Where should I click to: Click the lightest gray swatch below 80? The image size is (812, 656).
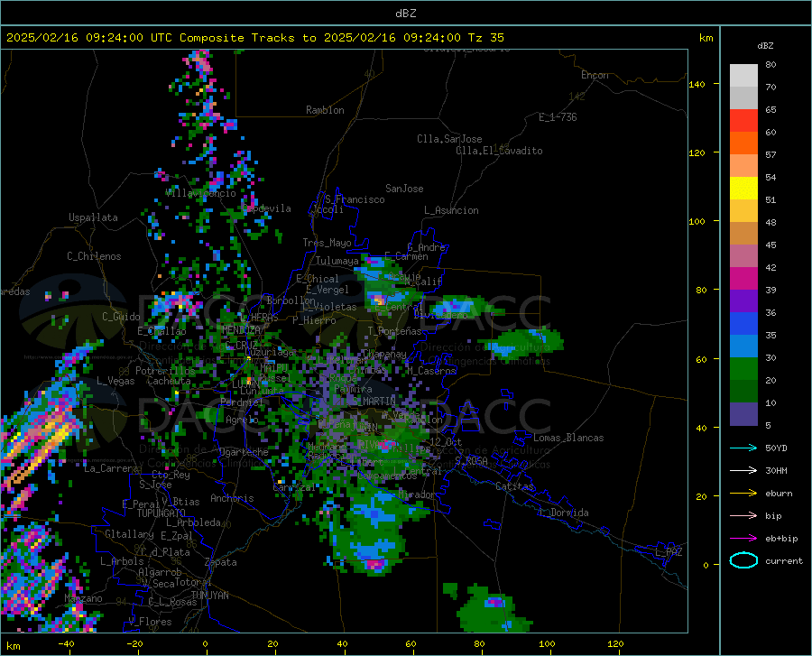coord(743,76)
